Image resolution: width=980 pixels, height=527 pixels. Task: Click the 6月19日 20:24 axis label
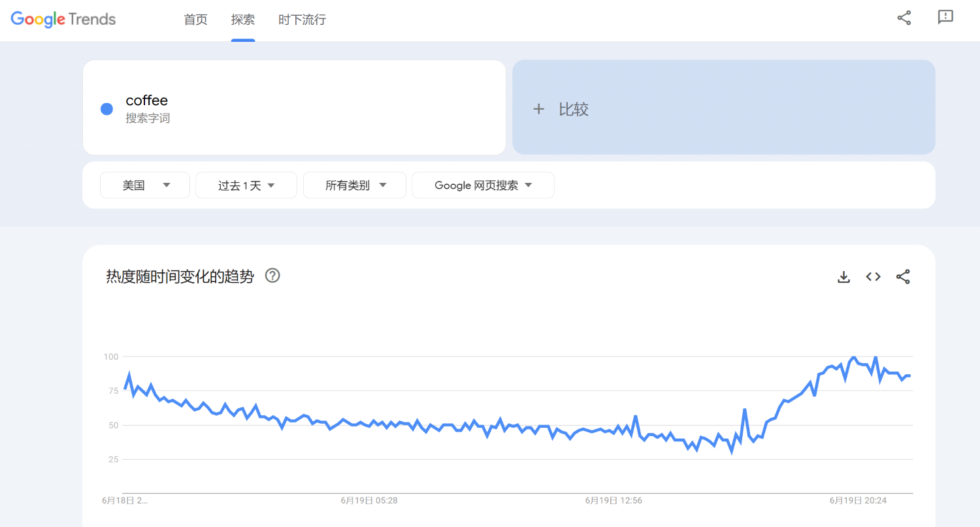pos(858,501)
